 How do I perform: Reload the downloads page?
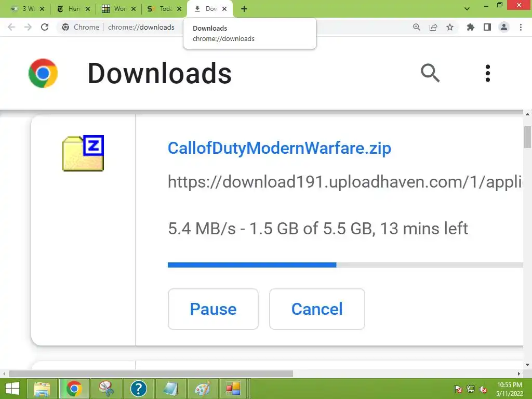point(45,27)
